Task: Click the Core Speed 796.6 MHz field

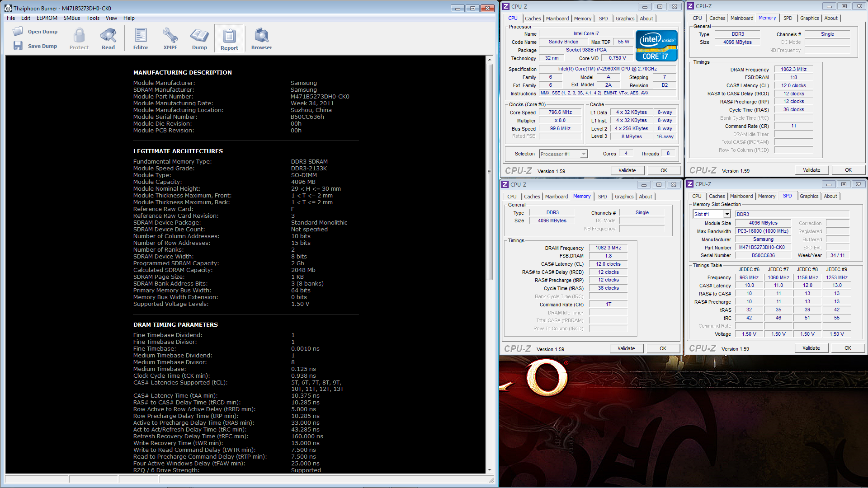Action: [560, 112]
